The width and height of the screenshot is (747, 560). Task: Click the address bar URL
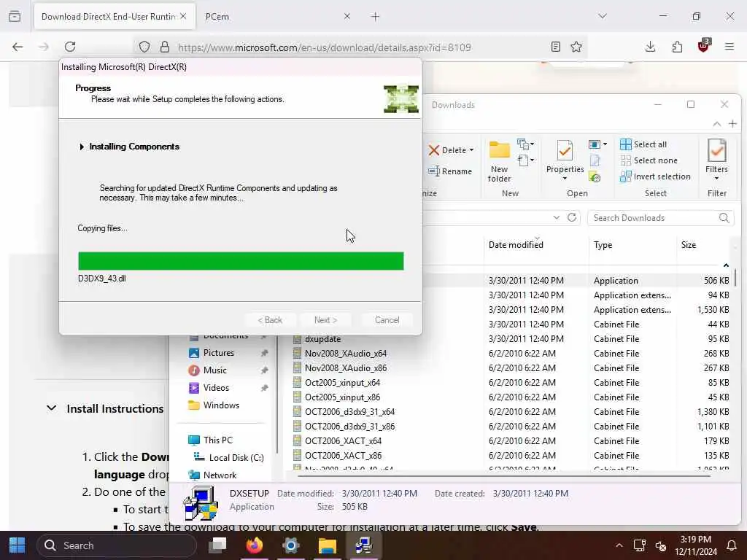click(325, 47)
